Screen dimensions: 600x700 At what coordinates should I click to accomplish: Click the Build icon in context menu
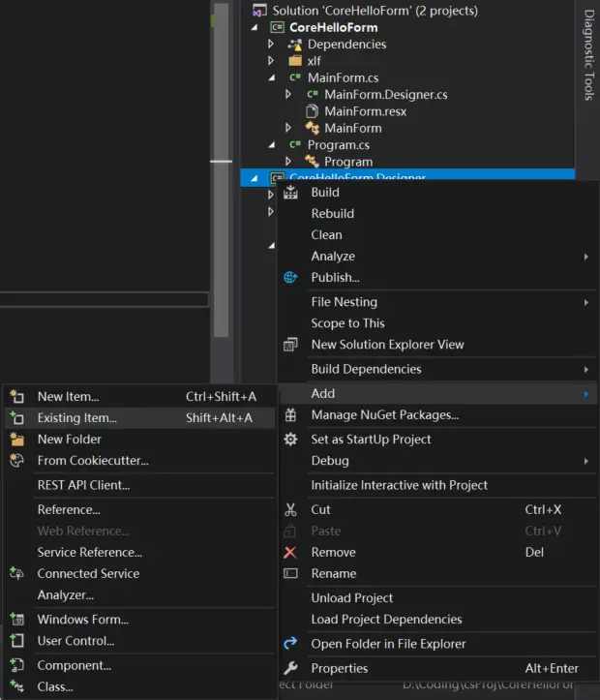pyautogui.click(x=290, y=193)
